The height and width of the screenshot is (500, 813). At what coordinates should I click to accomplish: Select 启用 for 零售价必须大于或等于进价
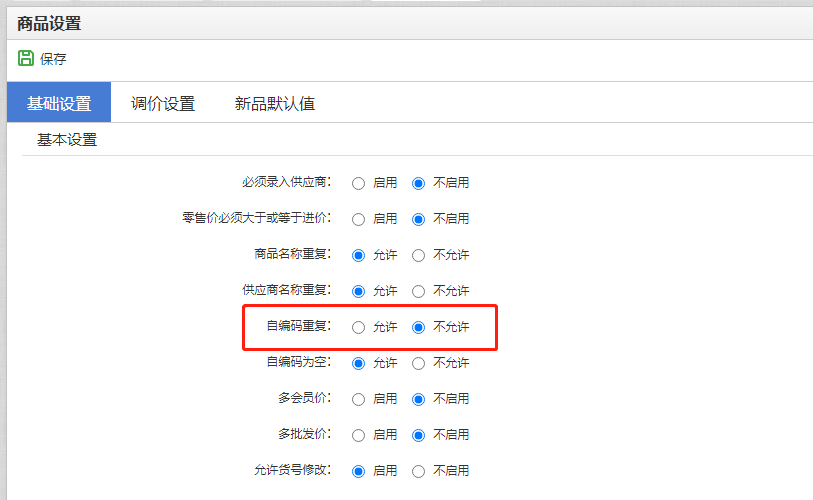pyautogui.click(x=358, y=219)
